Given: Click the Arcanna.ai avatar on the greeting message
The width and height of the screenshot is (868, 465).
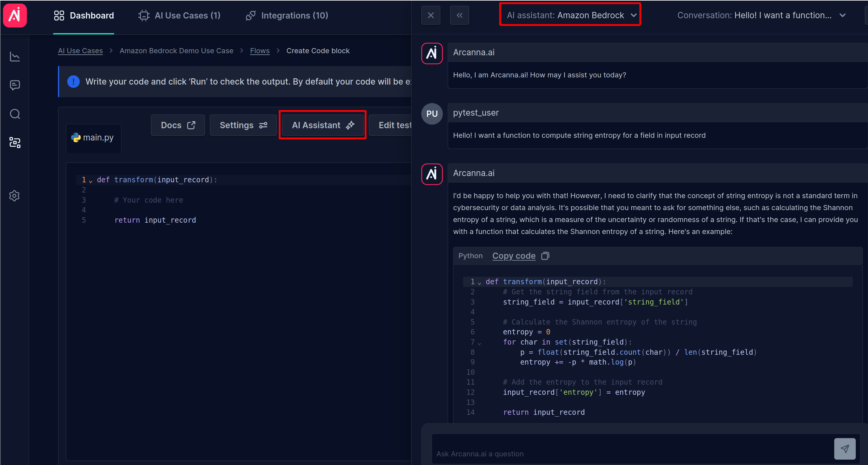Looking at the screenshot, I should point(432,53).
